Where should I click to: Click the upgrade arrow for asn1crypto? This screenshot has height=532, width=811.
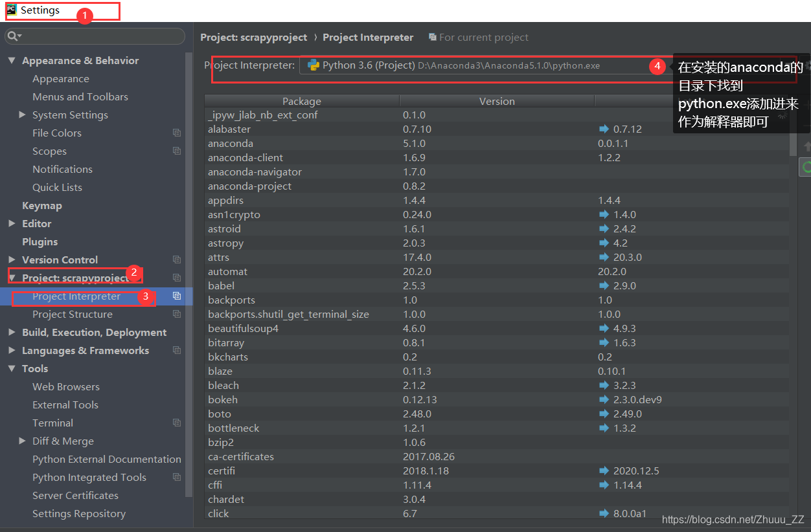pos(604,214)
